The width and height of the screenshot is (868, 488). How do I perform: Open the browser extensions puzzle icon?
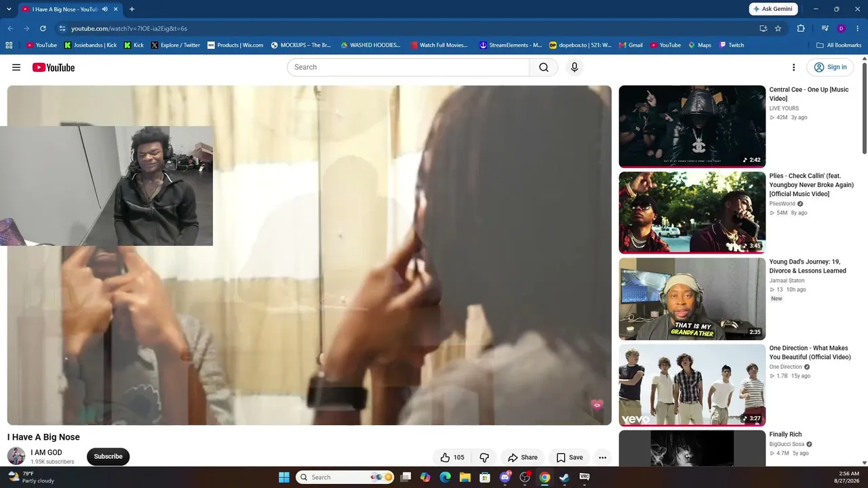[801, 28]
